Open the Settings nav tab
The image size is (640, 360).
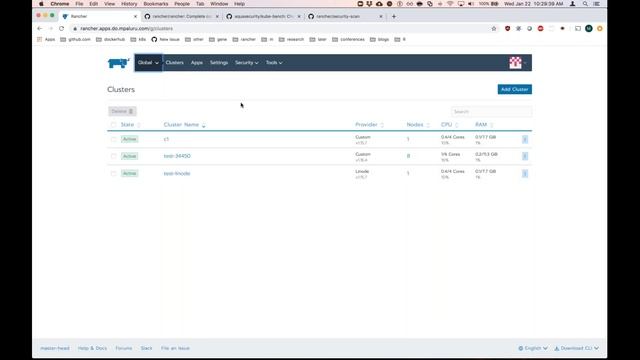[219, 63]
